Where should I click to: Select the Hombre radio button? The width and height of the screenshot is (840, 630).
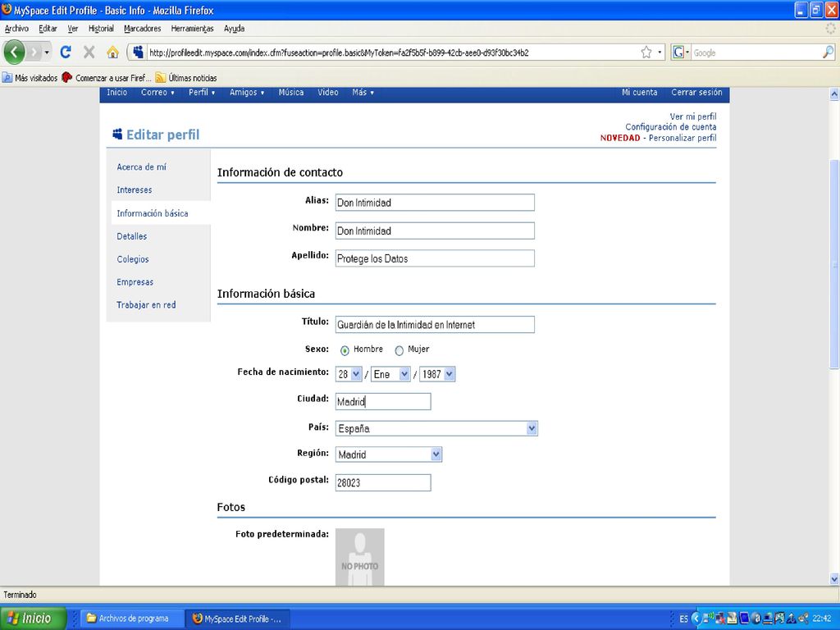click(x=345, y=350)
